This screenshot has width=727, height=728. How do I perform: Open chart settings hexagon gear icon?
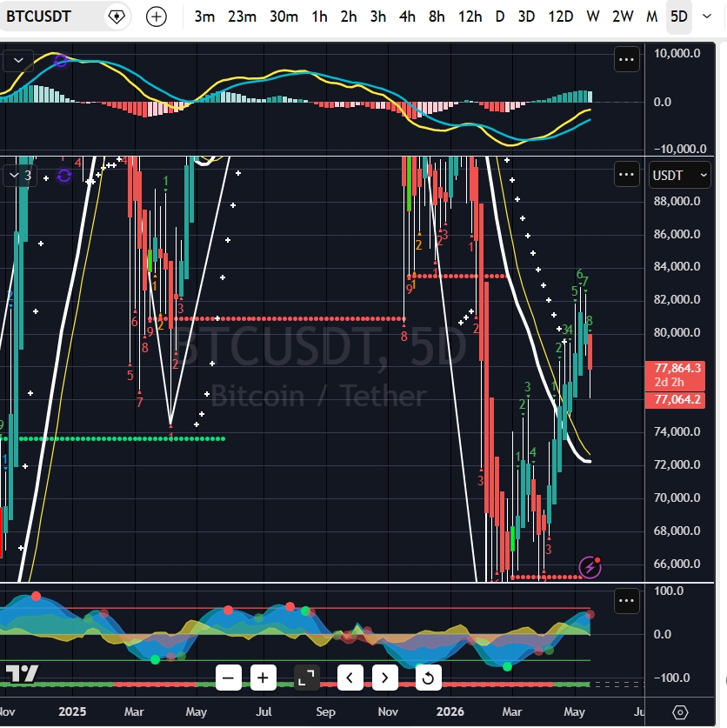[680, 711]
